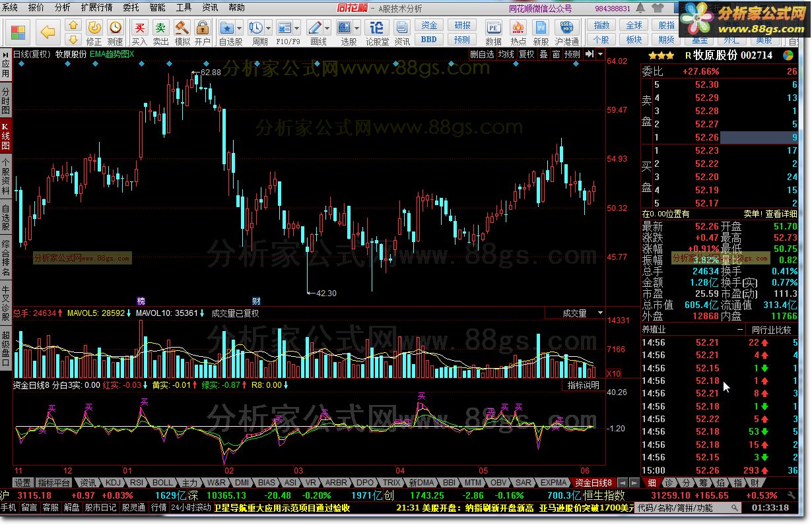
Task: Toggle the 预测 forecast option above chart
Action: coord(572,54)
